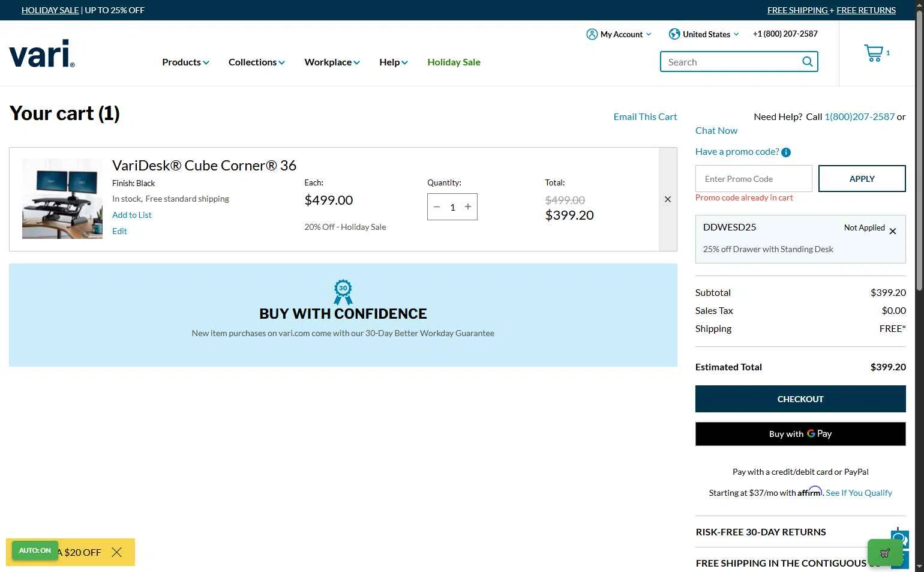
Task: Click the Estimated Total $399.20 value
Action: point(888,367)
